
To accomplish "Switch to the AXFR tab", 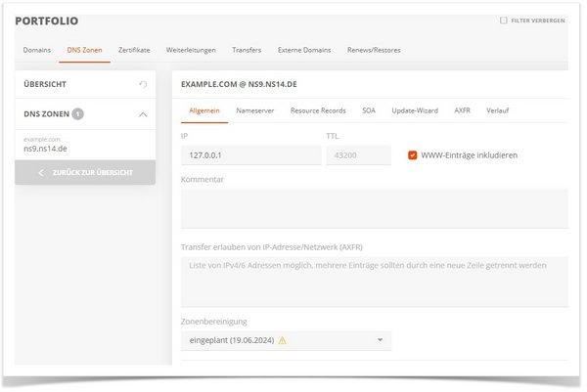I will (462, 110).
